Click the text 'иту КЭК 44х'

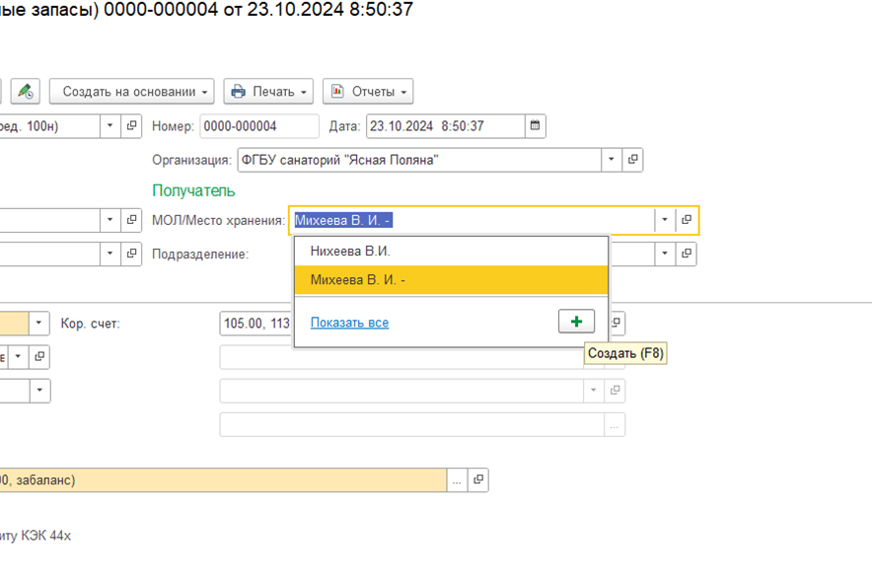tap(36, 536)
